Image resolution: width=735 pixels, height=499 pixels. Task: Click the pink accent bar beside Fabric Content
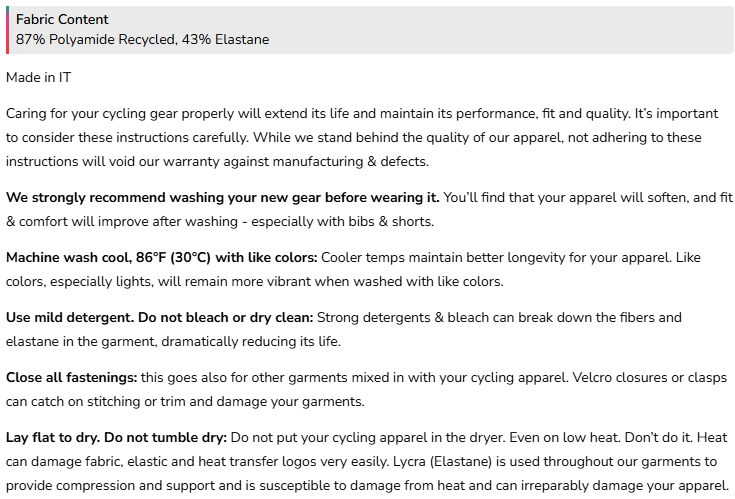[x=8, y=29]
